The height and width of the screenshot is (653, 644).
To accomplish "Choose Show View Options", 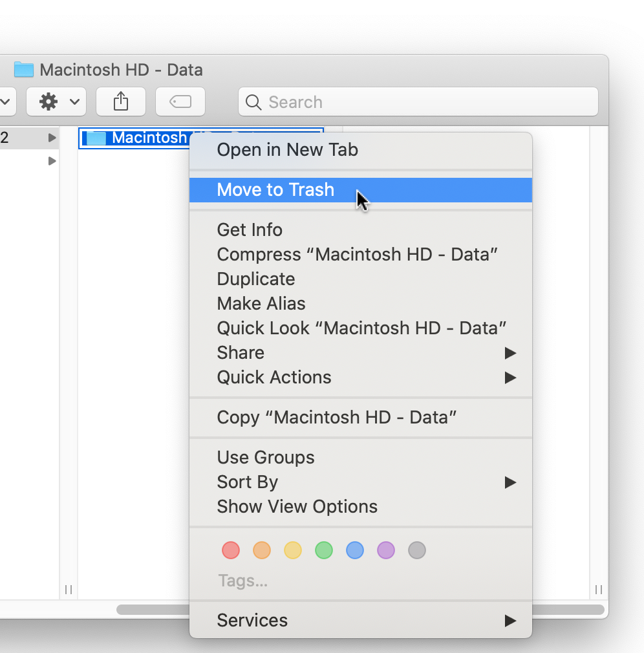I will click(x=361, y=506).
